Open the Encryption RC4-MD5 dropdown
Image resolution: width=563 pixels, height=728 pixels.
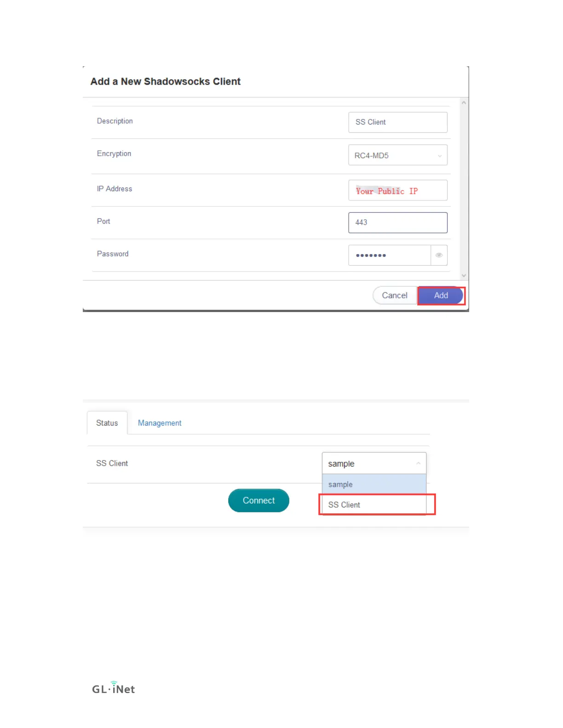[x=398, y=155]
